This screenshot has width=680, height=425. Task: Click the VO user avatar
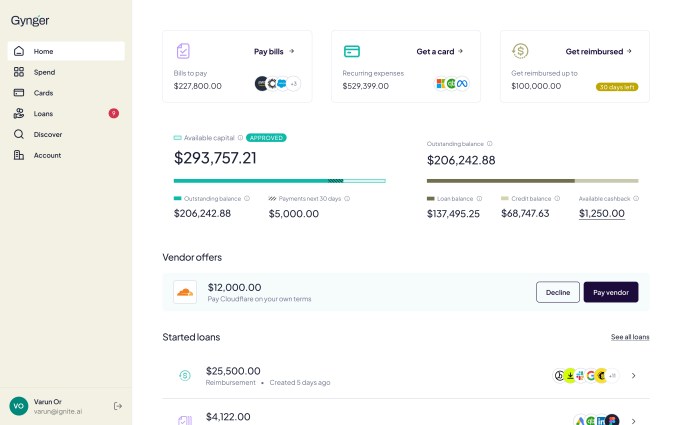19,406
